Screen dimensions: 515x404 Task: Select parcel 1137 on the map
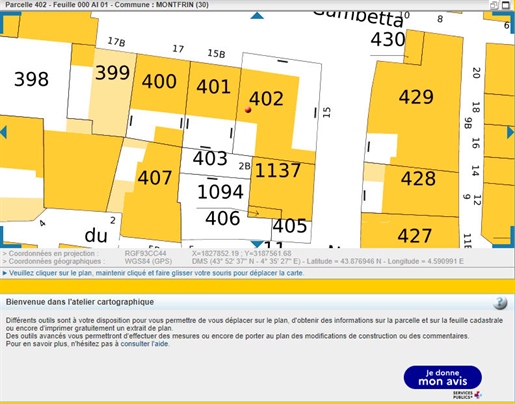278,170
